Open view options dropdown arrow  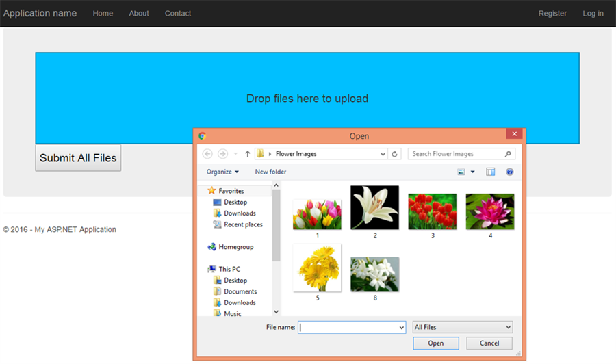pyautogui.click(x=472, y=172)
